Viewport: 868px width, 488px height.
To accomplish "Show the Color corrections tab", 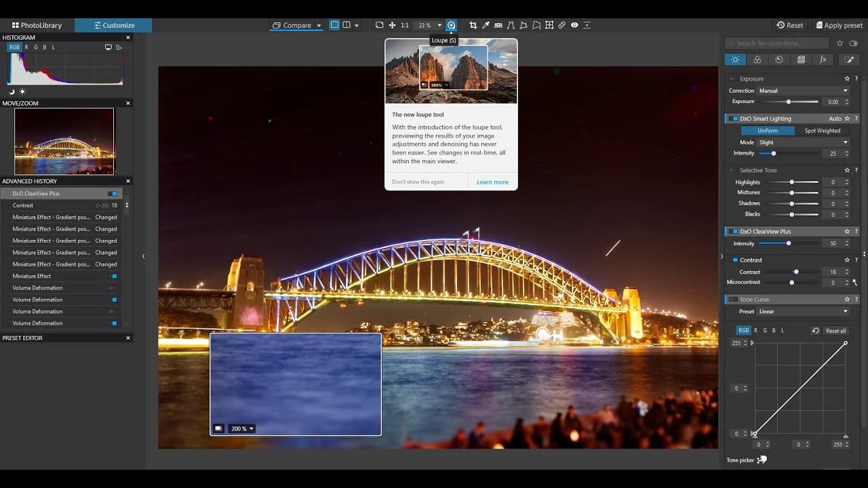I will coord(757,60).
